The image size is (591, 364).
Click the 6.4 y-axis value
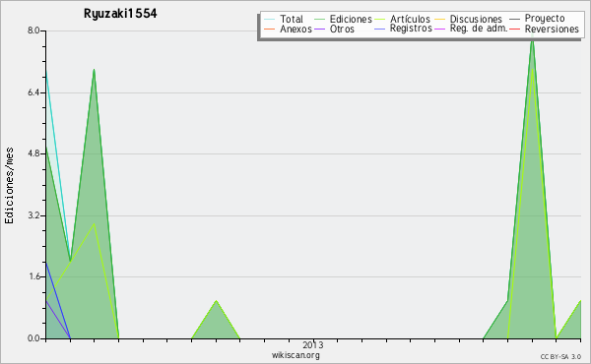33,92
